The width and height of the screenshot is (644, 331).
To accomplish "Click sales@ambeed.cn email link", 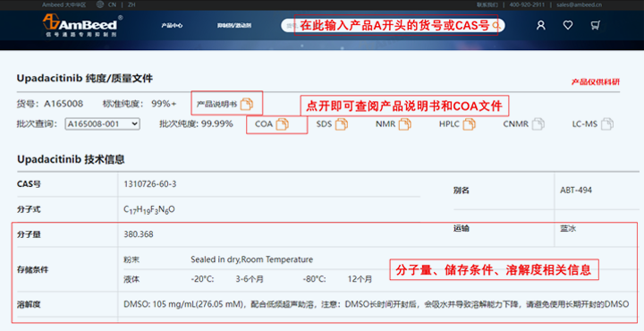I will (579, 4).
